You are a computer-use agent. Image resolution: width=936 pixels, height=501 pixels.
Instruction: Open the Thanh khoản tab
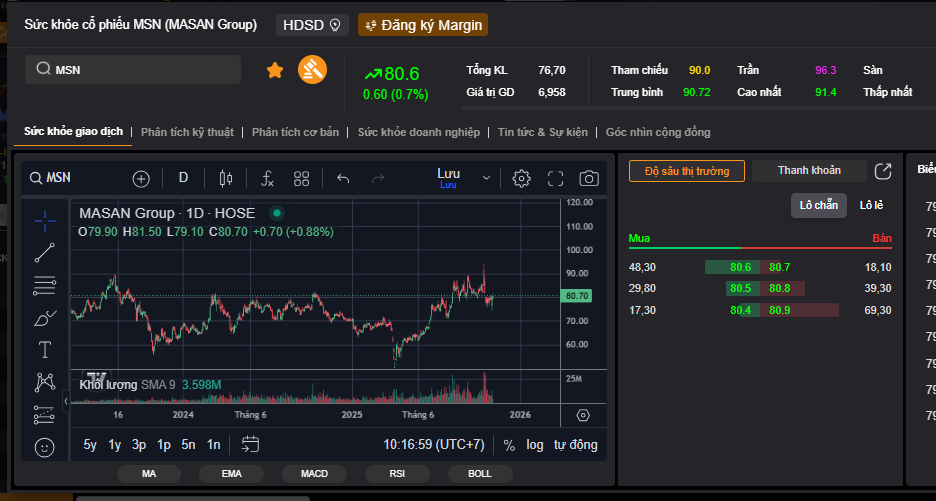click(x=810, y=171)
